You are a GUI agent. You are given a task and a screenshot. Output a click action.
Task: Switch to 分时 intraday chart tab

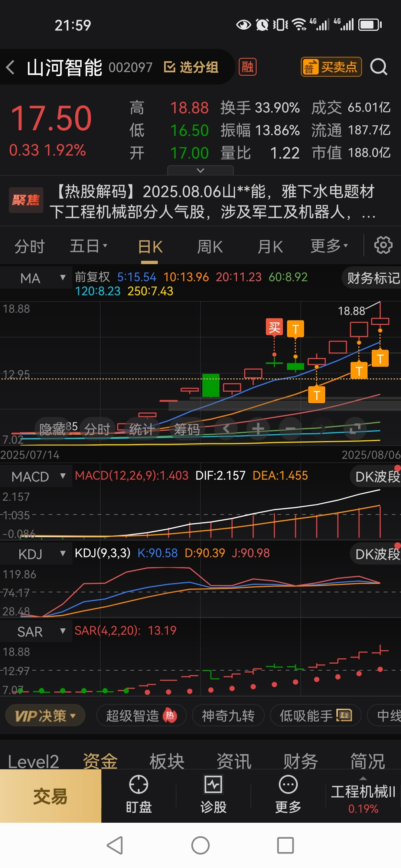pyautogui.click(x=30, y=246)
